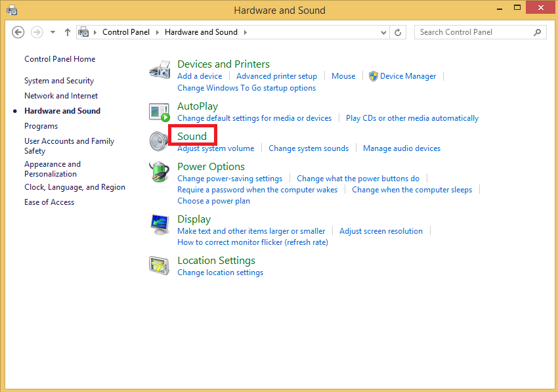Image resolution: width=558 pixels, height=392 pixels.
Task: Open Appearance and Personalization category
Action: [53, 169]
